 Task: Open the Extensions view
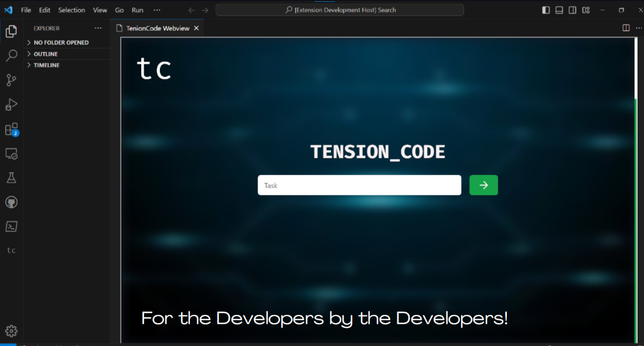pos(11,129)
